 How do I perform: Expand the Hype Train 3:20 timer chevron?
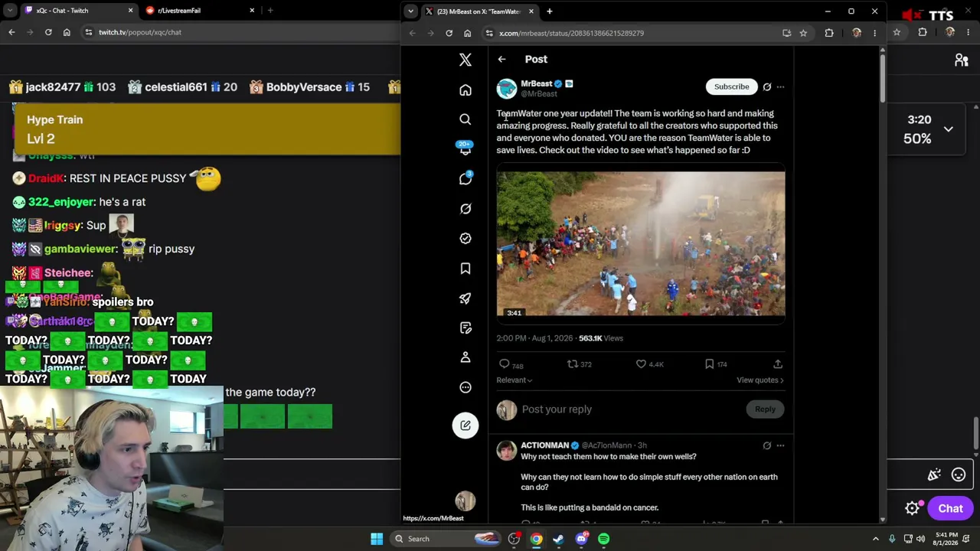point(948,129)
